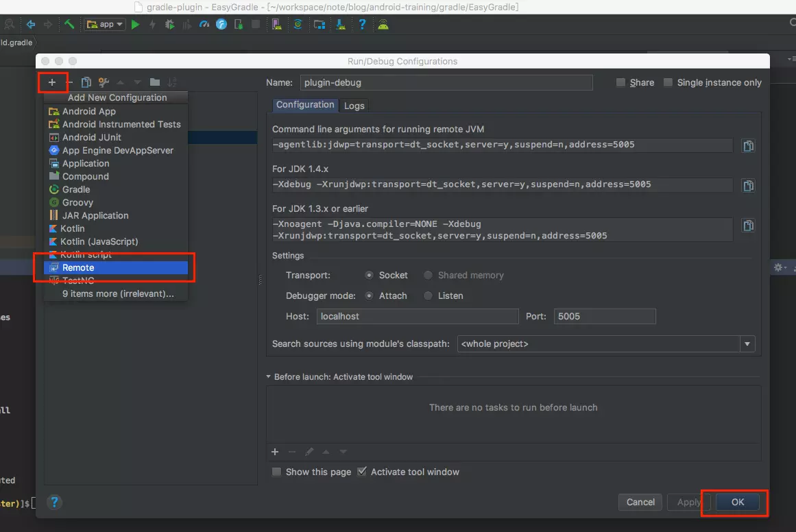Enable the Share checkbox
Screen dimensions: 796x532
[620, 82]
